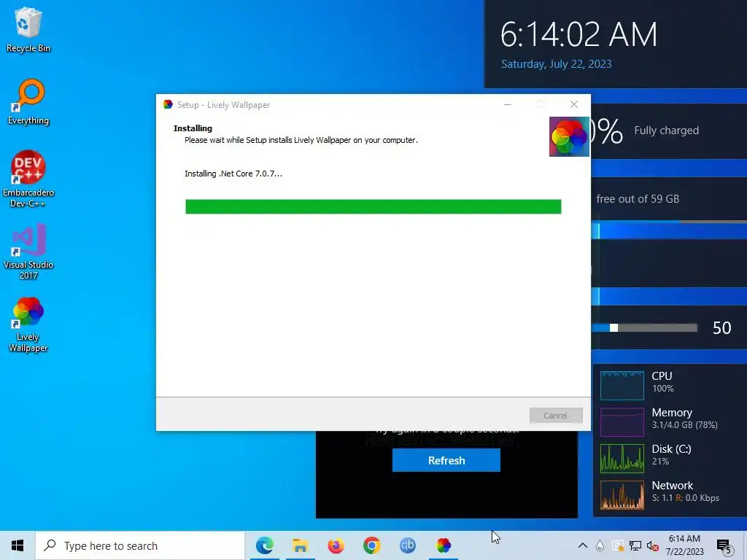Click the 'Saturday, July 22, 2023' date text
Image resolution: width=747 pixels, height=560 pixels.
(557, 64)
